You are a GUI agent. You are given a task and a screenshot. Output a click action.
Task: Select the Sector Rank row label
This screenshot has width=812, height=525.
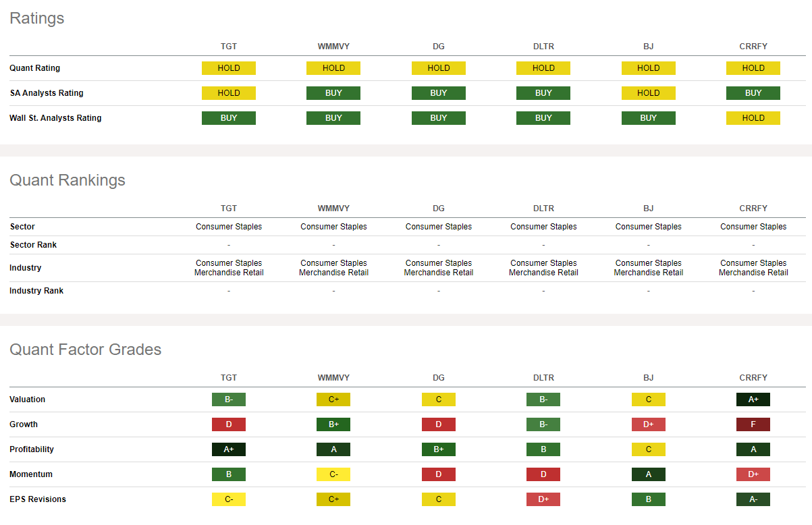33,245
